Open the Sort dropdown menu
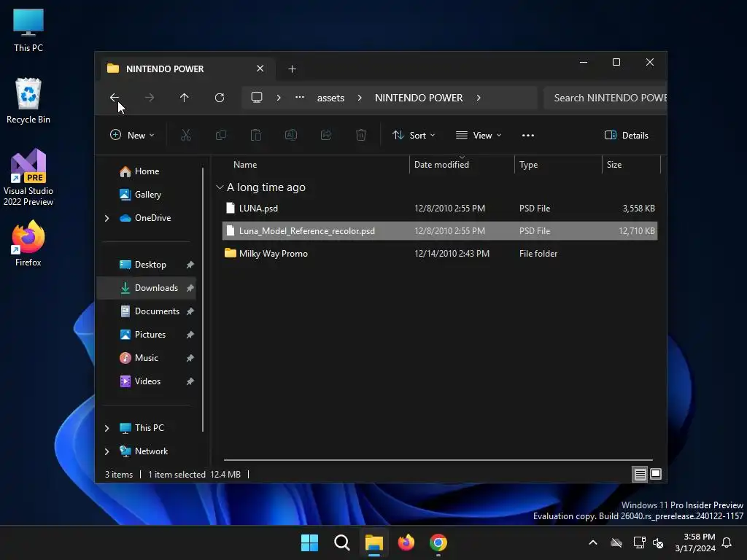Viewport: 747px width, 560px height. 414,135
